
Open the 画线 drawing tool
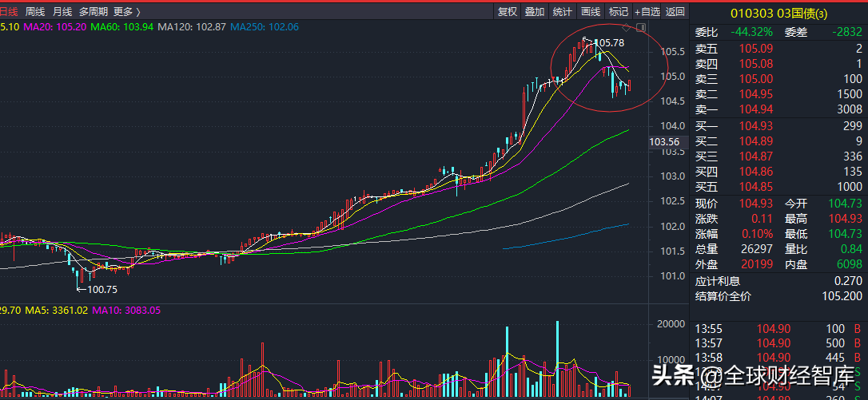pos(590,11)
